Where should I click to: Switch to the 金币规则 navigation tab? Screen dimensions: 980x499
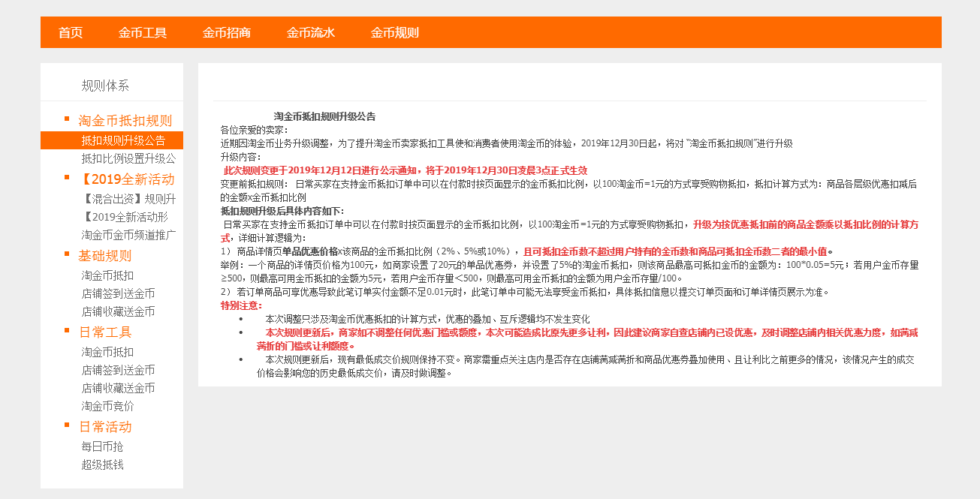click(x=395, y=32)
